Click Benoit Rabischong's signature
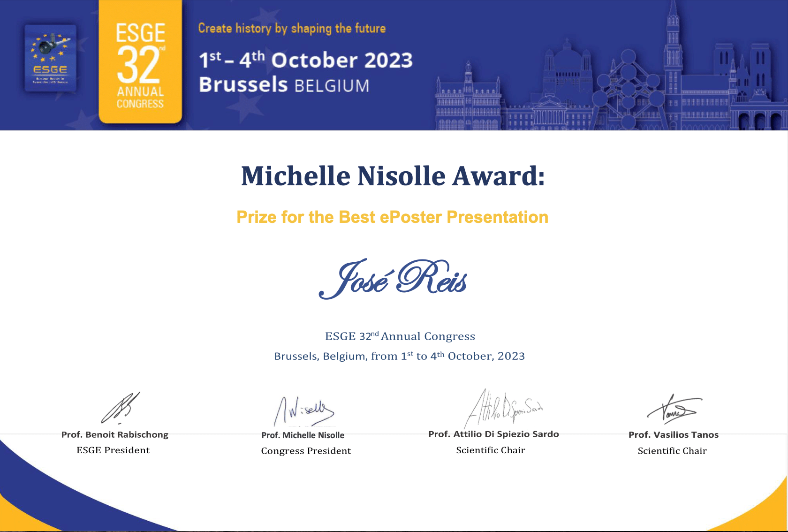The height and width of the screenshot is (532, 788). coord(121,408)
